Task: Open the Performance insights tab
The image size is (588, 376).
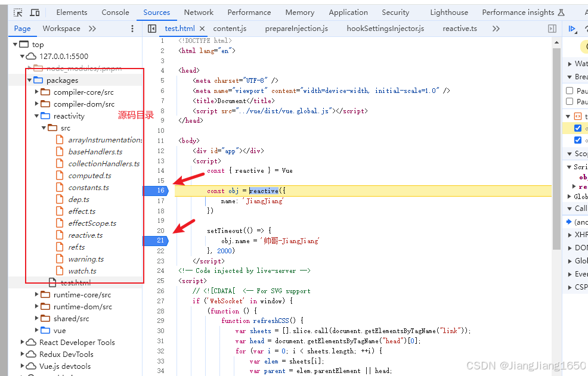Action: click(523, 13)
